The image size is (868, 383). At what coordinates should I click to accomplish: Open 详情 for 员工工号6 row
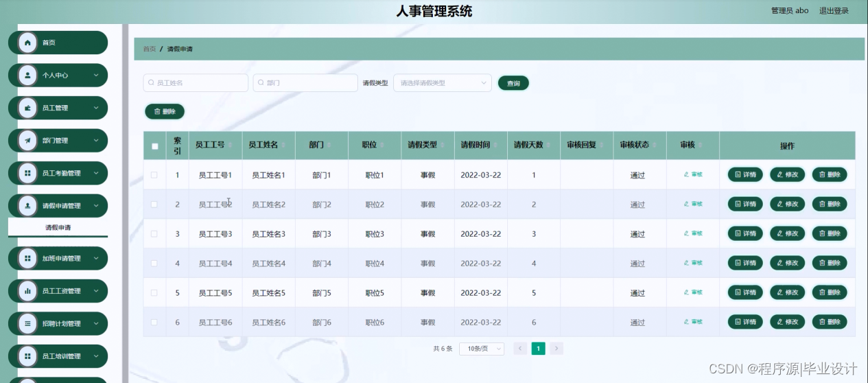[x=745, y=322]
